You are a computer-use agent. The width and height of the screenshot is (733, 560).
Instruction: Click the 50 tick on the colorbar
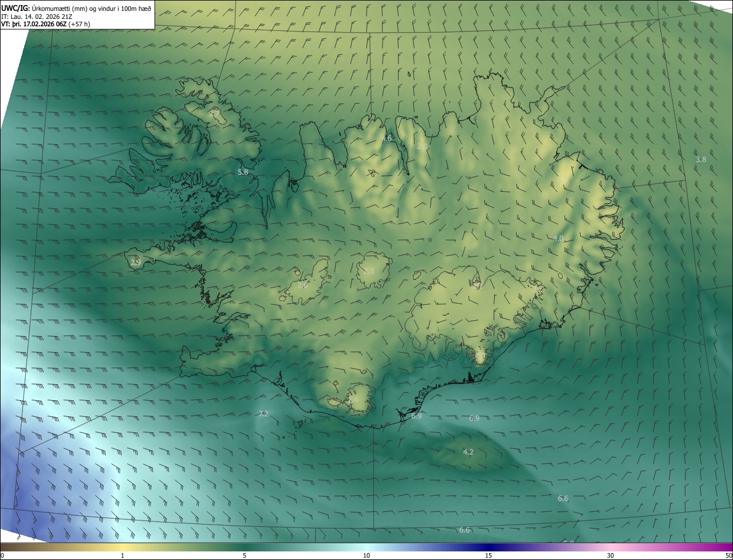click(728, 556)
